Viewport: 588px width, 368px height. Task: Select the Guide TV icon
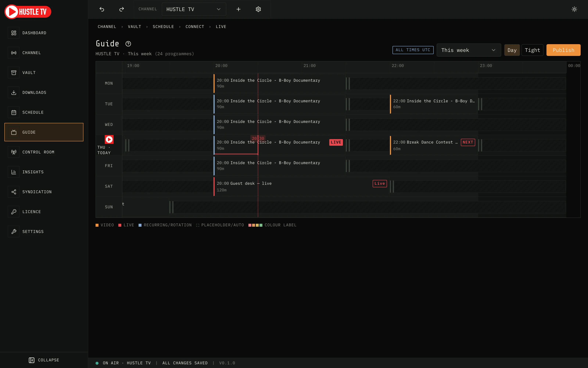[x=14, y=132]
